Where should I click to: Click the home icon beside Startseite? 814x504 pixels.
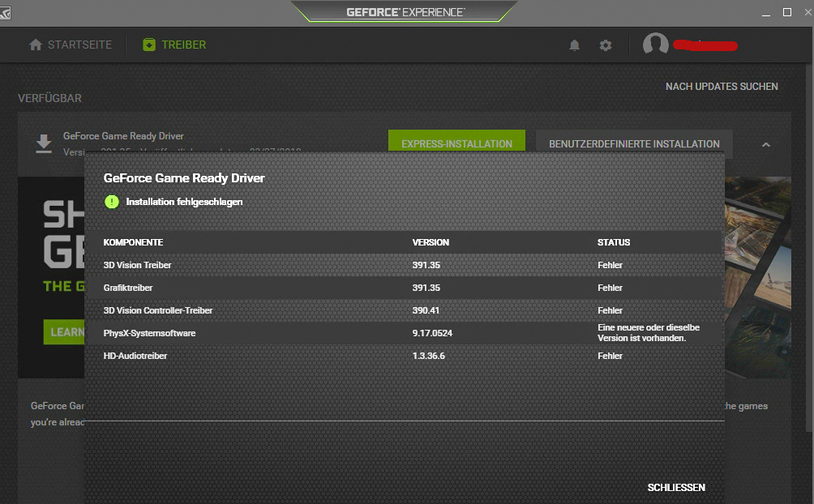coord(36,45)
